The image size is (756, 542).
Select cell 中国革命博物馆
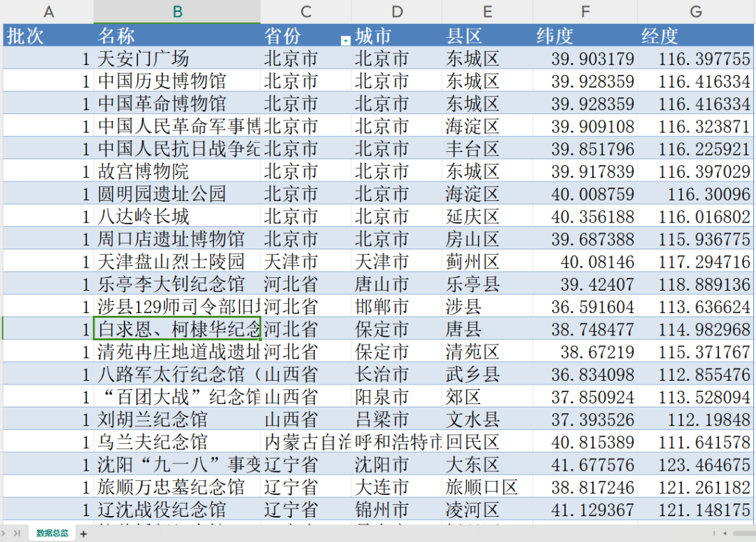tap(177, 103)
